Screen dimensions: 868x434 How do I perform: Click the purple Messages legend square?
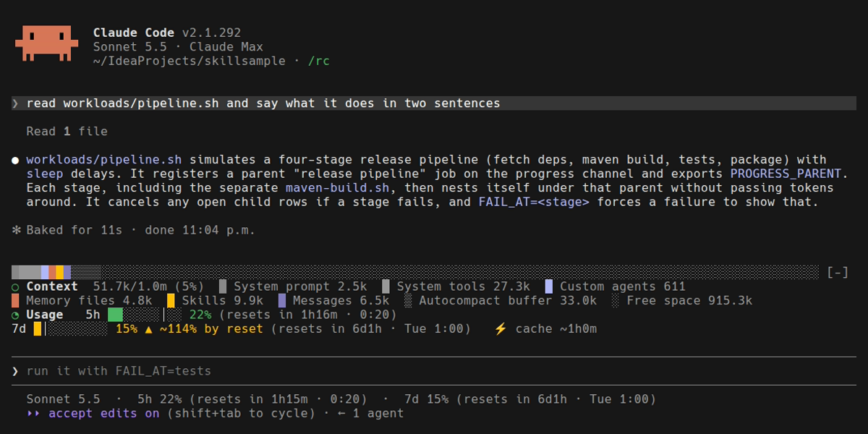point(282,301)
